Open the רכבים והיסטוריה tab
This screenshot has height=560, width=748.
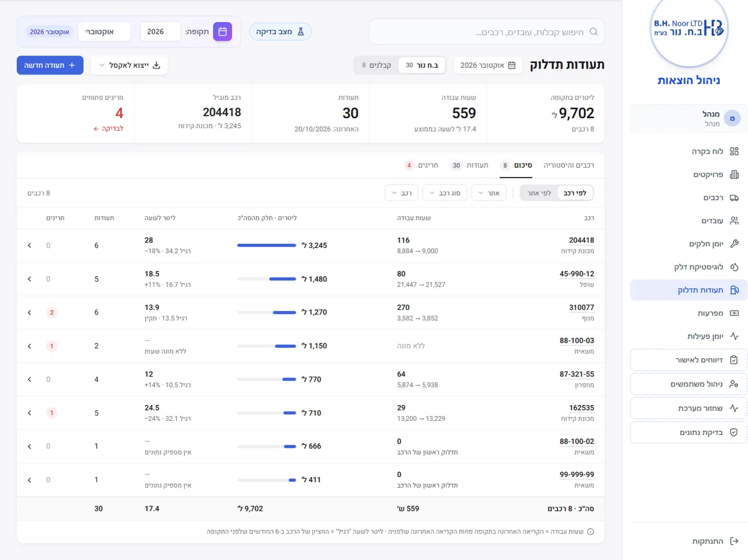click(569, 165)
